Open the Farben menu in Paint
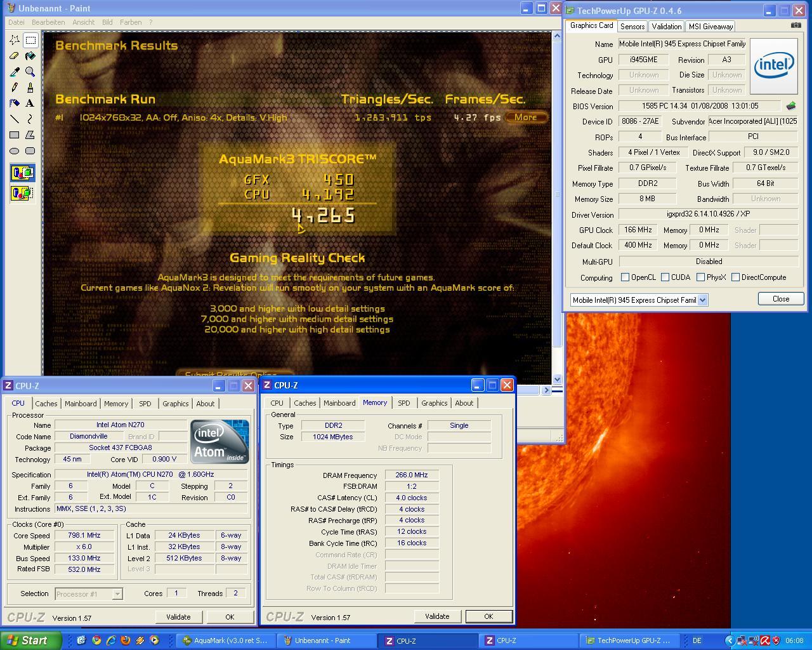This screenshot has width=812, height=650. [131, 22]
